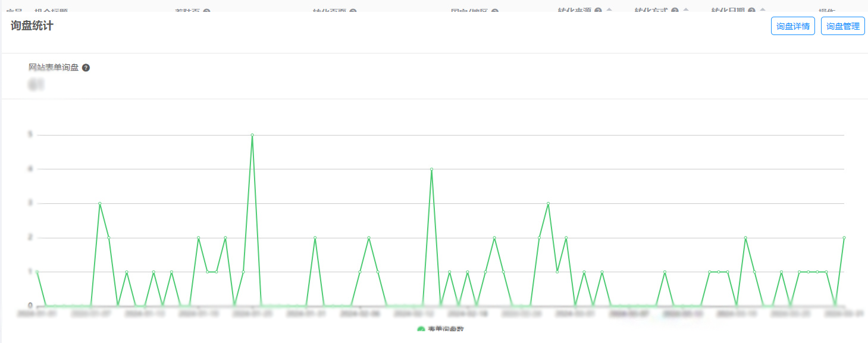Viewport: 868px width, 343px height.
Task: Click help icon next to 国家/地区 column
Action: click(494, 12)
